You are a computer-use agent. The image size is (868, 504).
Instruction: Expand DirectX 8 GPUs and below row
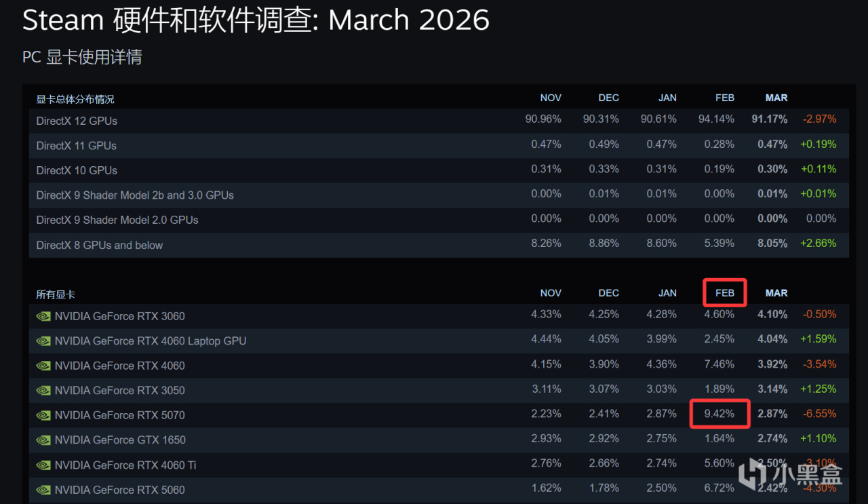click(100, 245)
